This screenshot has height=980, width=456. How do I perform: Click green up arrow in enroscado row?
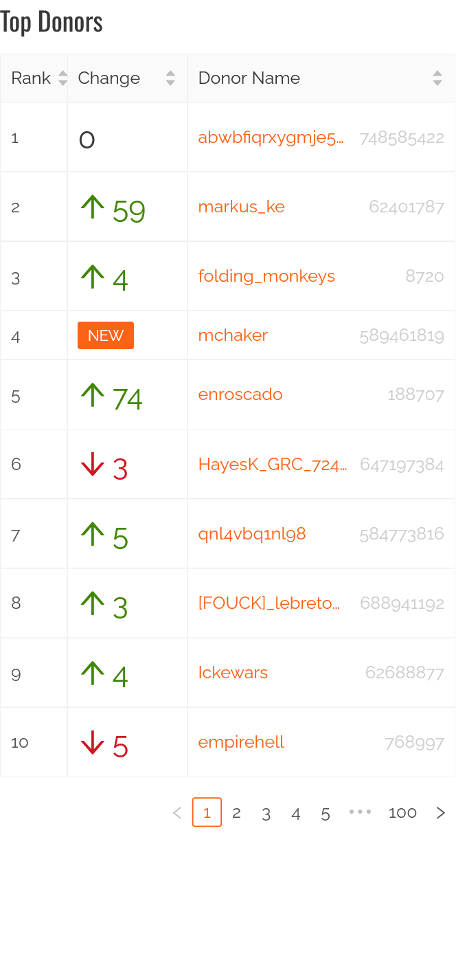(93, 395)
